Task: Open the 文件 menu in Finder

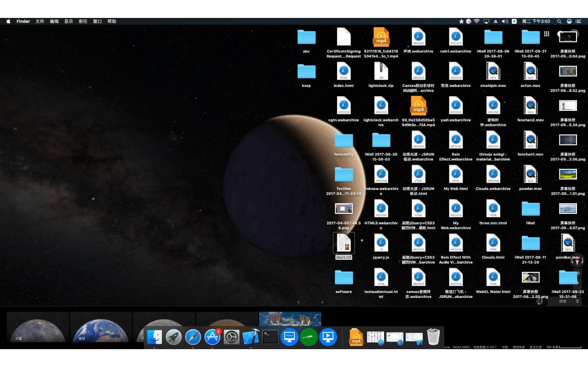Action: coord(39,21)
